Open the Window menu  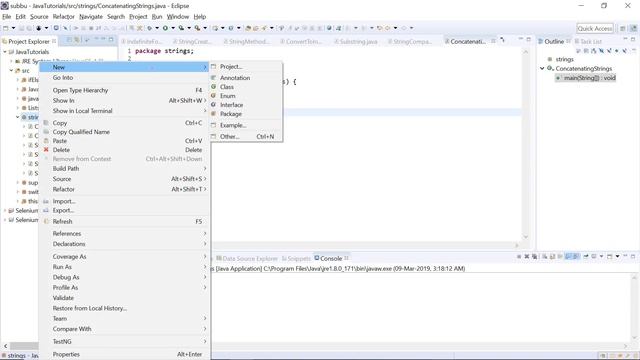tap(178, 17)
